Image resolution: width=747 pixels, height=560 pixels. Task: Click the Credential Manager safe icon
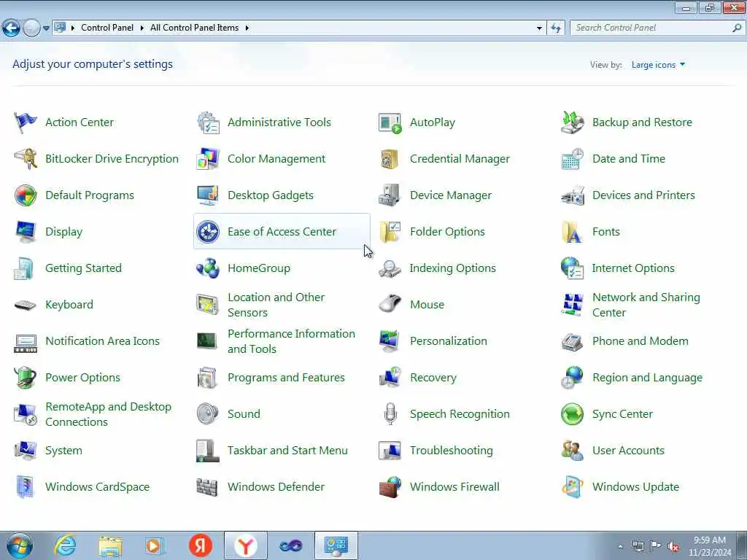(x=390, y=159)
